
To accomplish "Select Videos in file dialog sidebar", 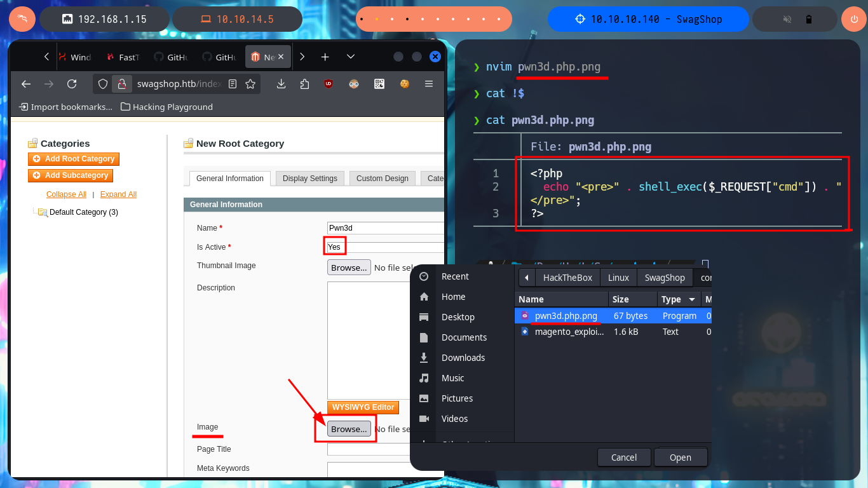I will tap(461, 419).
